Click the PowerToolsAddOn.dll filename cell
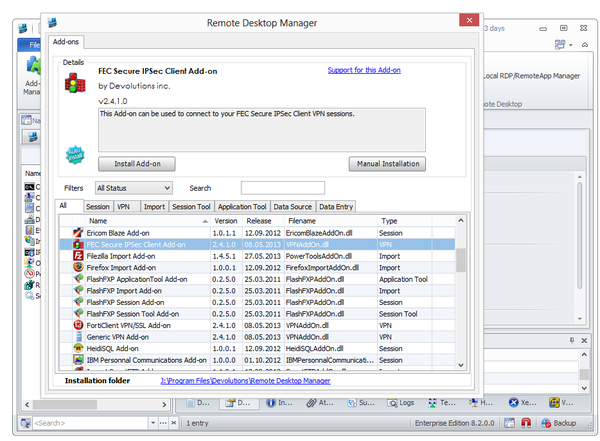This screenshot has width=600, height=441. (x=331, y=256)
